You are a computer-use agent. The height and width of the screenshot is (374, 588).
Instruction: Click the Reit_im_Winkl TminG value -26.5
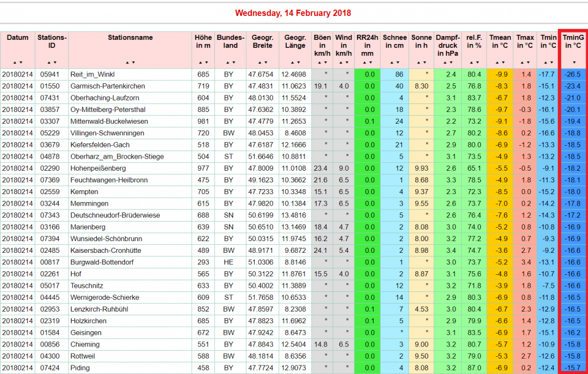573,75
